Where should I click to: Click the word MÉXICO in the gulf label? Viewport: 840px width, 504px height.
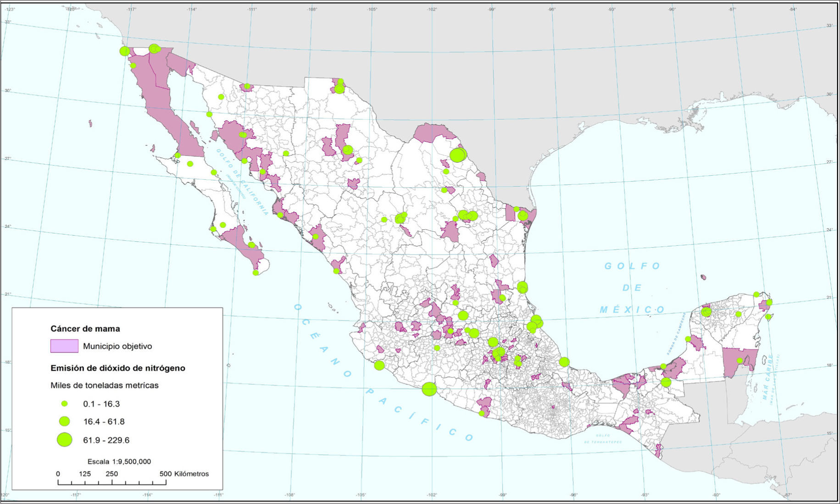coord(632,310)
